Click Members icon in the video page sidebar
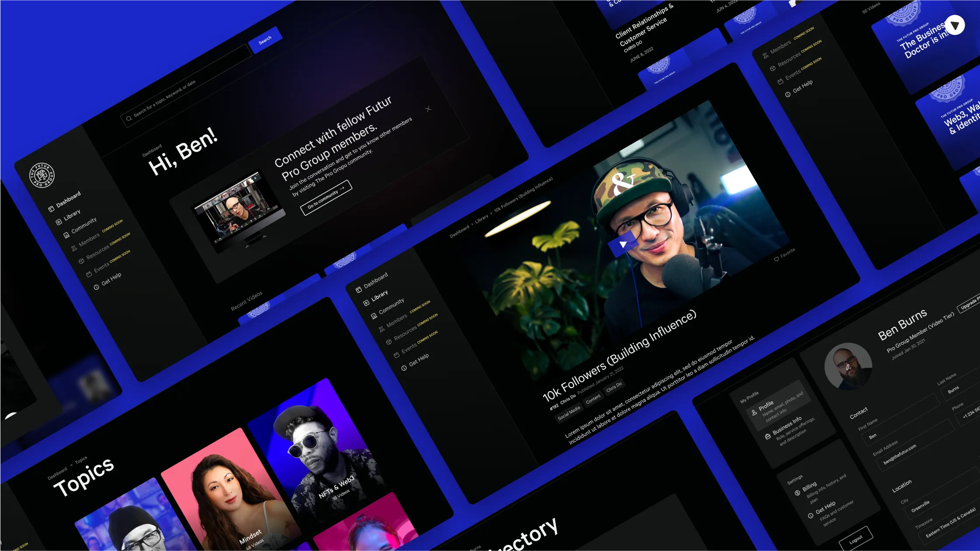Screen dimensions: 980x551 coord(381,329)
